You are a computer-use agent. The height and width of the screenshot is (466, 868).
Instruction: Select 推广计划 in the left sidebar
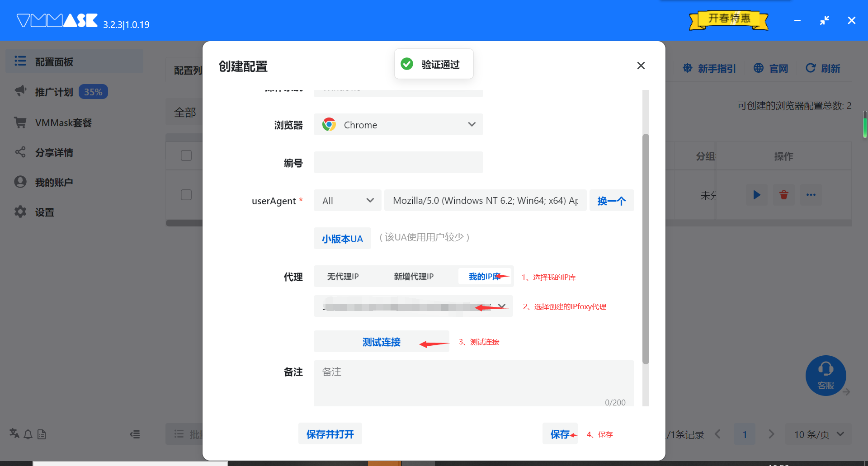click(x=54, y=91)
